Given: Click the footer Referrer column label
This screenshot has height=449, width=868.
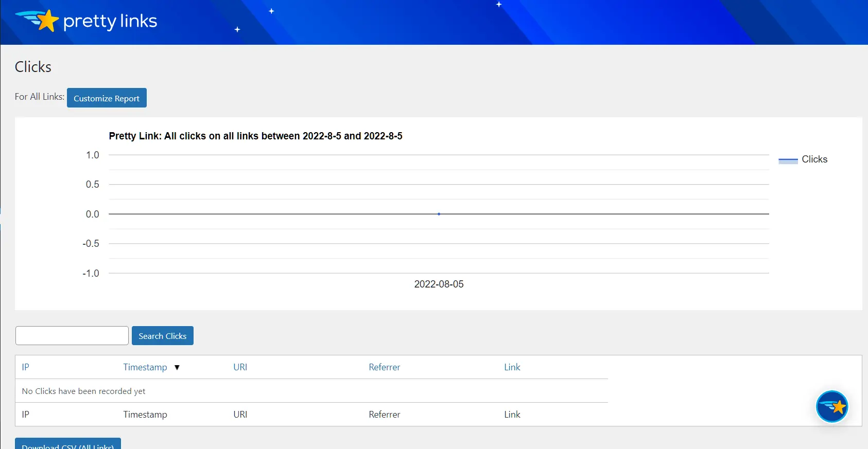Looking at the screenshot, I should pyautogui.click(x=385, y=415).
